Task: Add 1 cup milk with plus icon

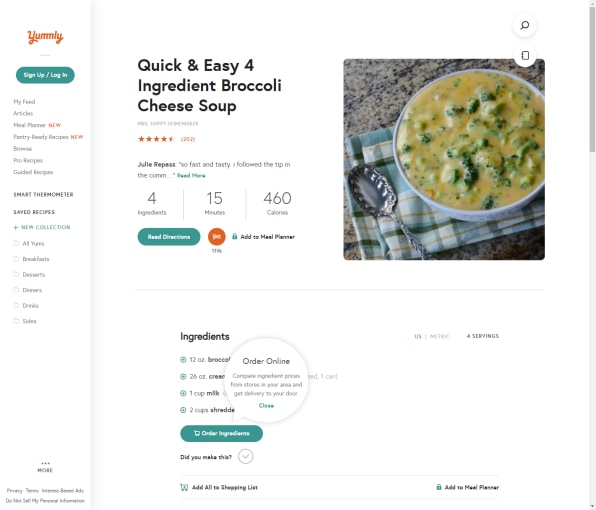Action: 183,393
